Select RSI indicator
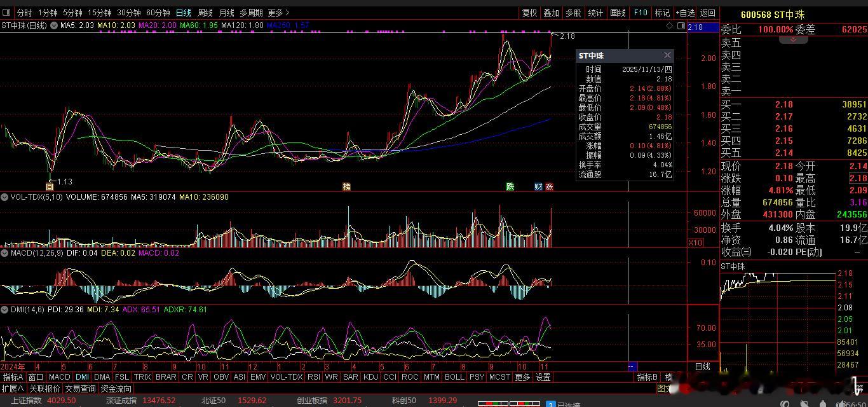Screen dimensions: 868x407 click(x=313, y=377)
